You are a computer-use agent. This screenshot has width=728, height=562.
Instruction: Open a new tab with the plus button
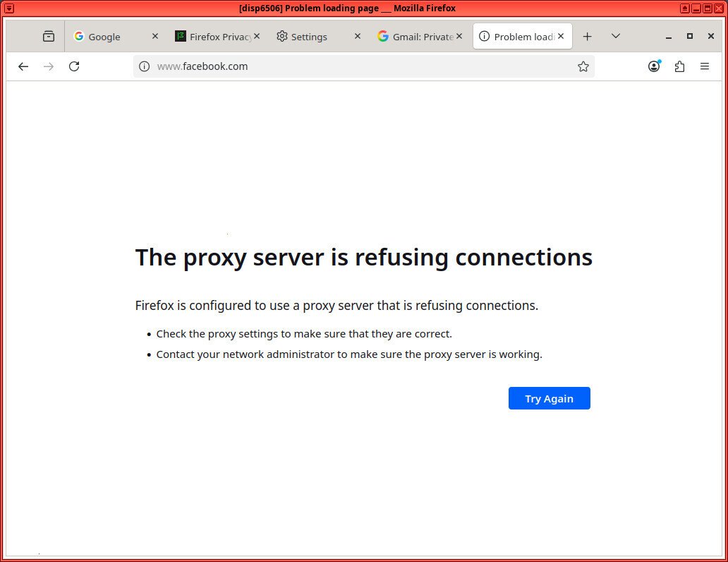pyautogui.click(x=588, y=36)
